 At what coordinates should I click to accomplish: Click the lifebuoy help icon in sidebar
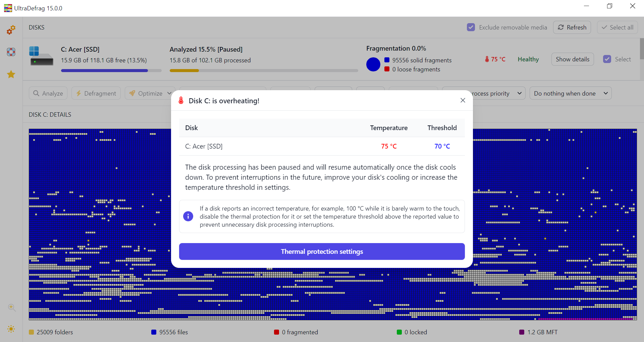(11, 52)
